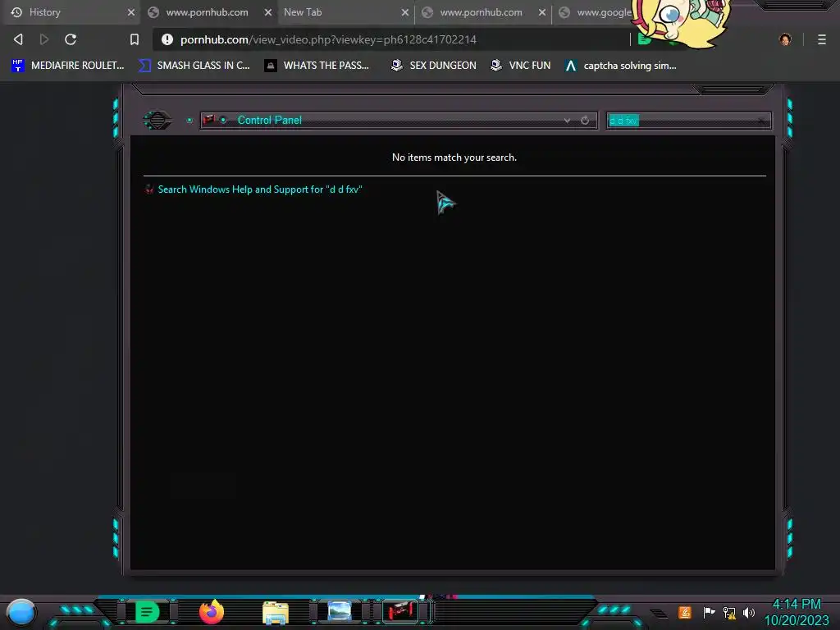
Task: Switch to Control Panel taskbar button
Action: [x=400, y=611]
